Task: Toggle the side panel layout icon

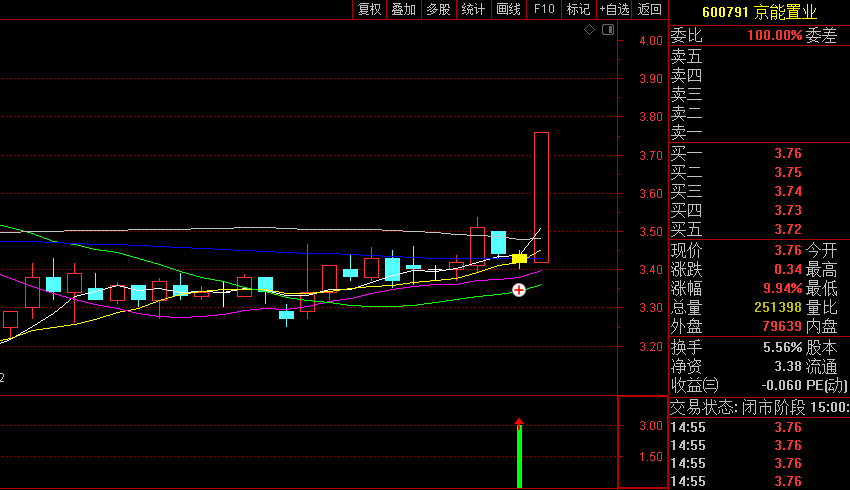Action: [x=608, y=30]
